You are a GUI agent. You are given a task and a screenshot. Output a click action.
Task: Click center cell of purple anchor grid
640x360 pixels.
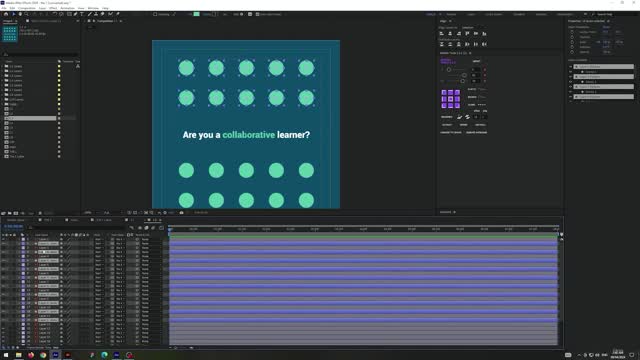(x=451, y=99)
